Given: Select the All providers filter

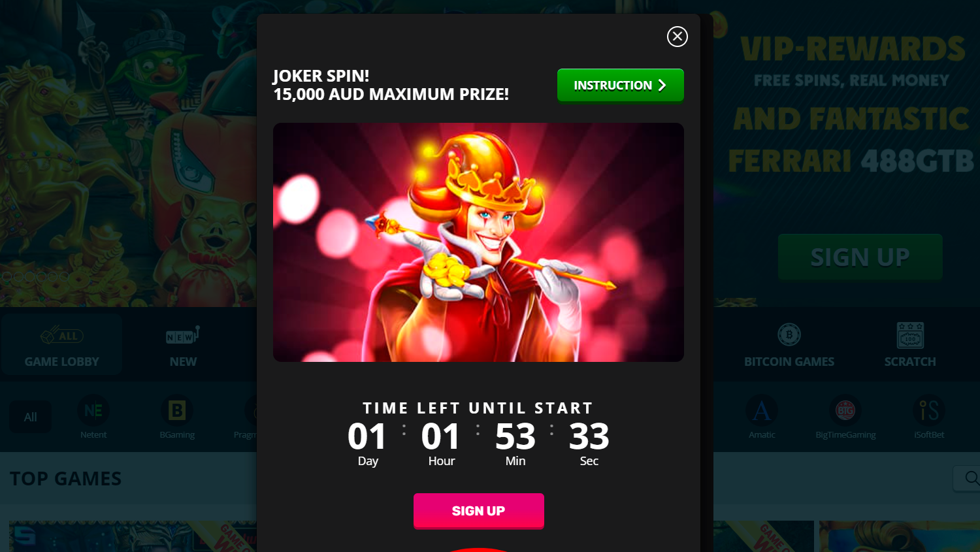Looking at the screenshot, I should (x=30, y=417).
